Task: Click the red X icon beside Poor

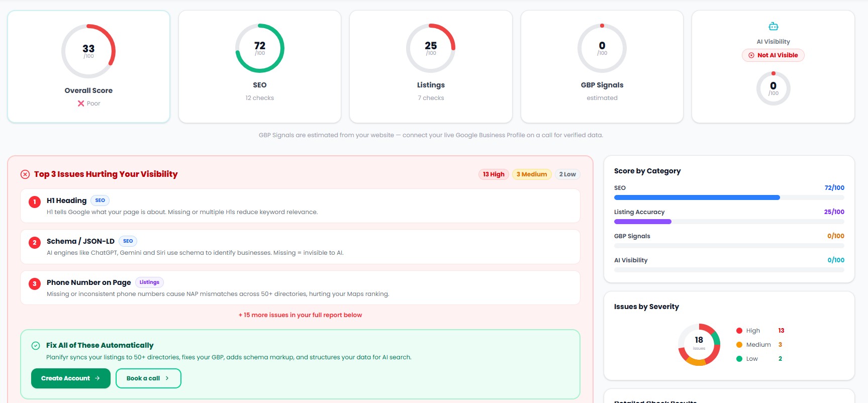Action: (81, 104)
